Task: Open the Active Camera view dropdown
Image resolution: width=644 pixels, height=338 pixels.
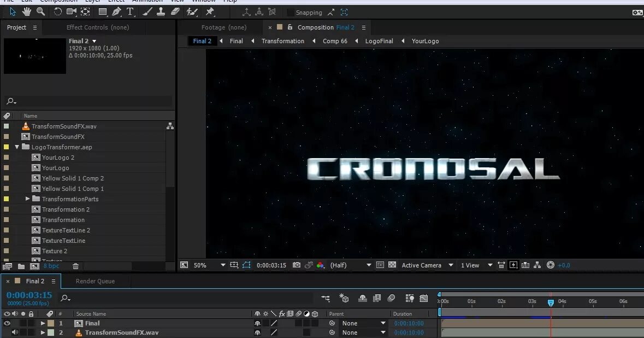Action: tap(427, 265)
